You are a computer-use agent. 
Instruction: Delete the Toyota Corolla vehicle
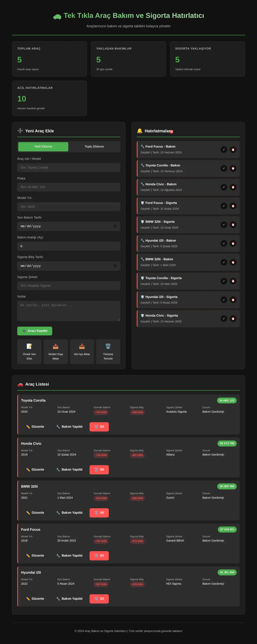click(99, 426)
